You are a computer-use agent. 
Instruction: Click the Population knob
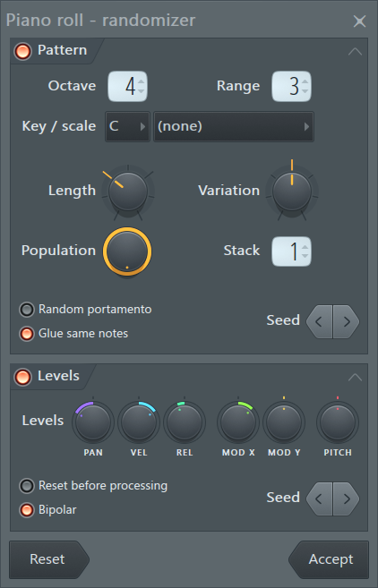pos(127,251)
